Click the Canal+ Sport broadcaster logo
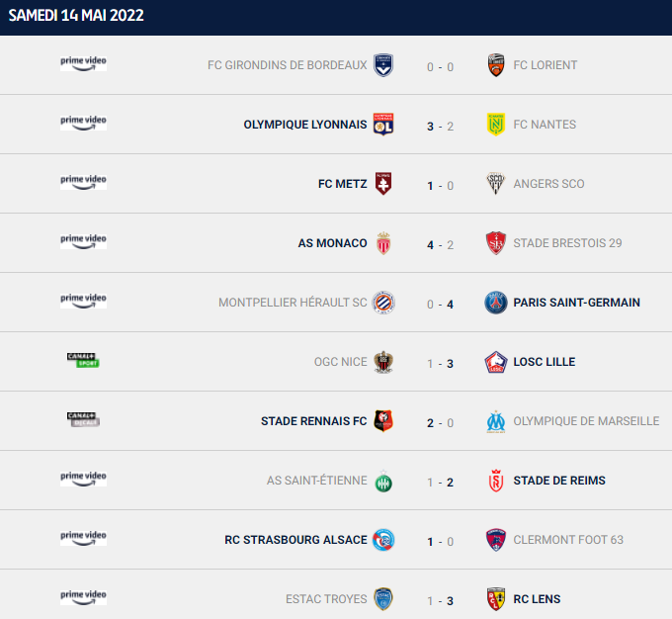 pos(83,360)
